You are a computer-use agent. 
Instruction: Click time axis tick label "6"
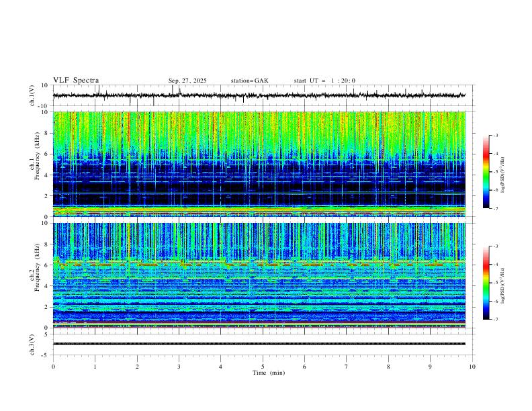(304, 367)
